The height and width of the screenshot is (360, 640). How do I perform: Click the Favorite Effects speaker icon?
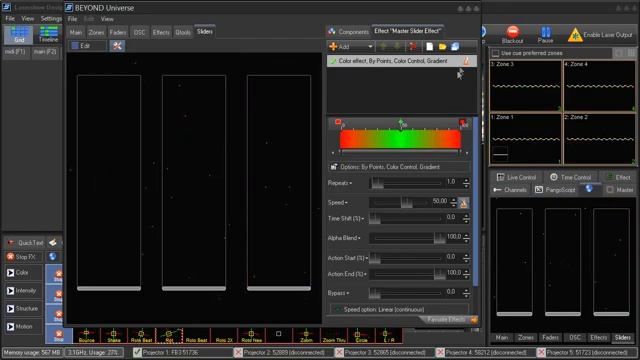[474, 320]
